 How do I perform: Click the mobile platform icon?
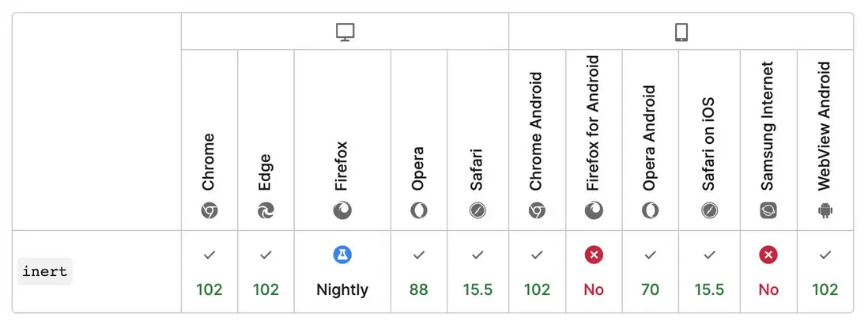point(681,32)
